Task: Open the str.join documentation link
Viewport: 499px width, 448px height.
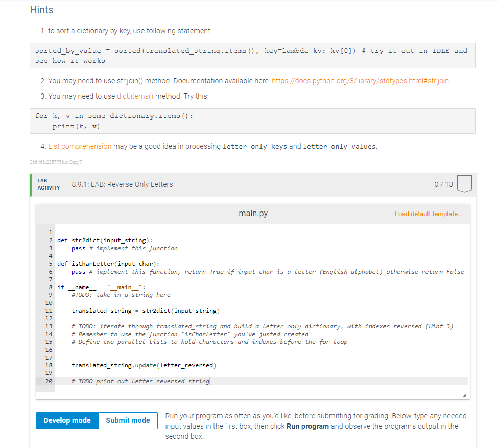Action: [360, 81]
